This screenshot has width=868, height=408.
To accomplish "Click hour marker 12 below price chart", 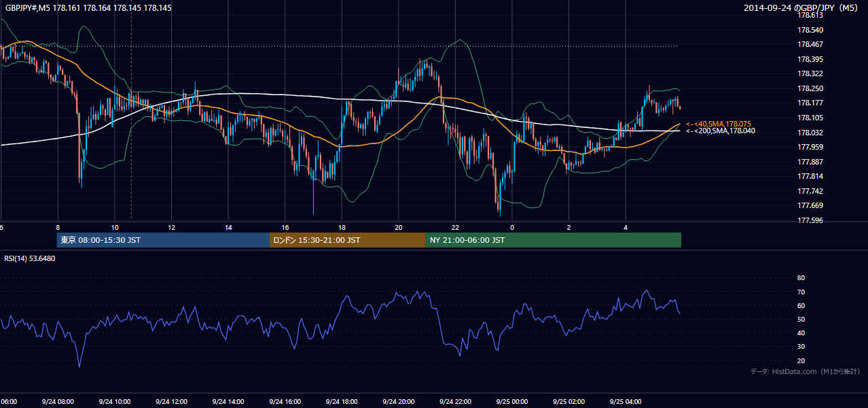I will click(172, 228).
